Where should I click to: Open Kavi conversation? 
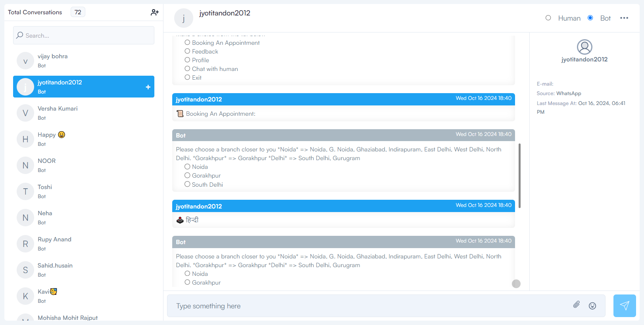(x=84, y=296)
